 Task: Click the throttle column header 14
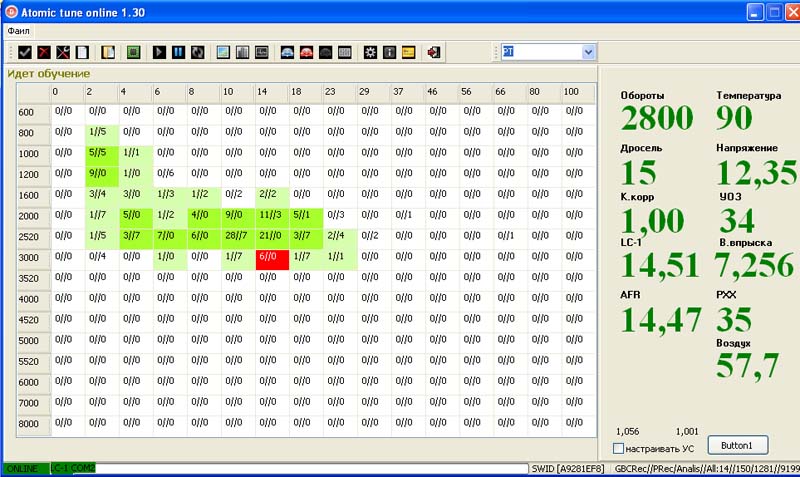pos(271,92)
